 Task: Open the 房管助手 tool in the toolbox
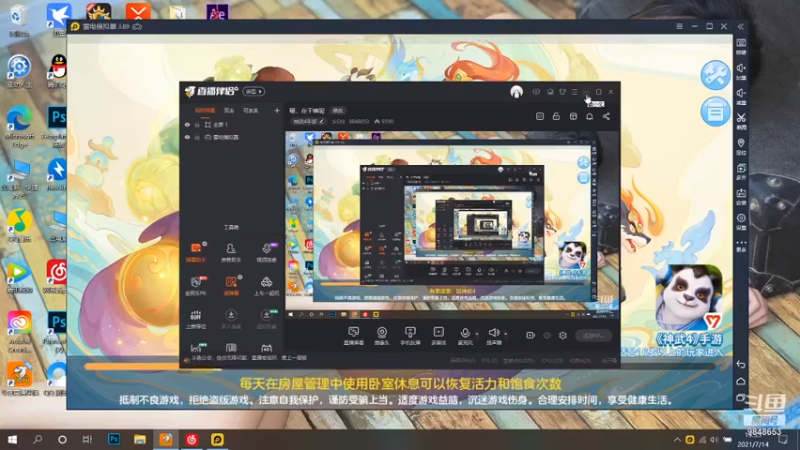tap(231, 252)
